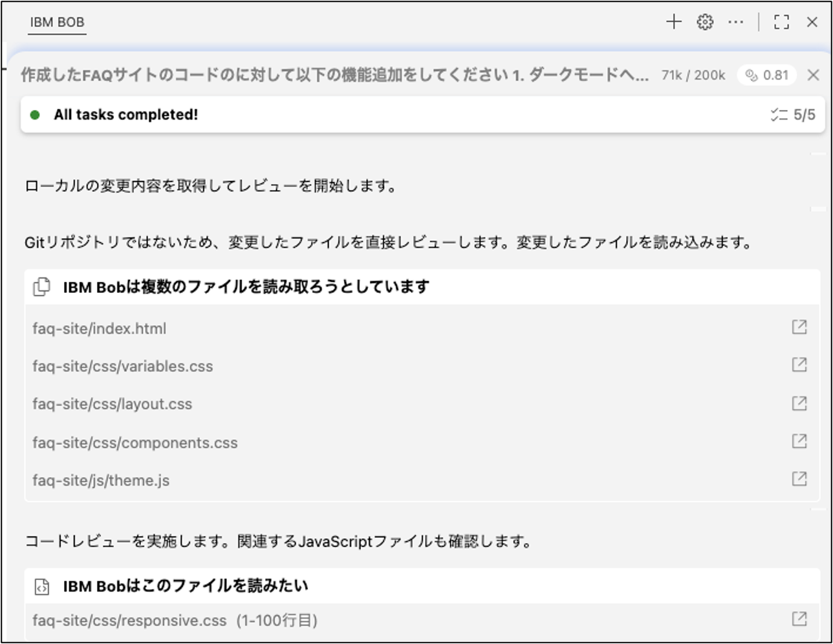Open faq-site/js/theme.js in editor
833x644 pixels.
click(799, 478)
